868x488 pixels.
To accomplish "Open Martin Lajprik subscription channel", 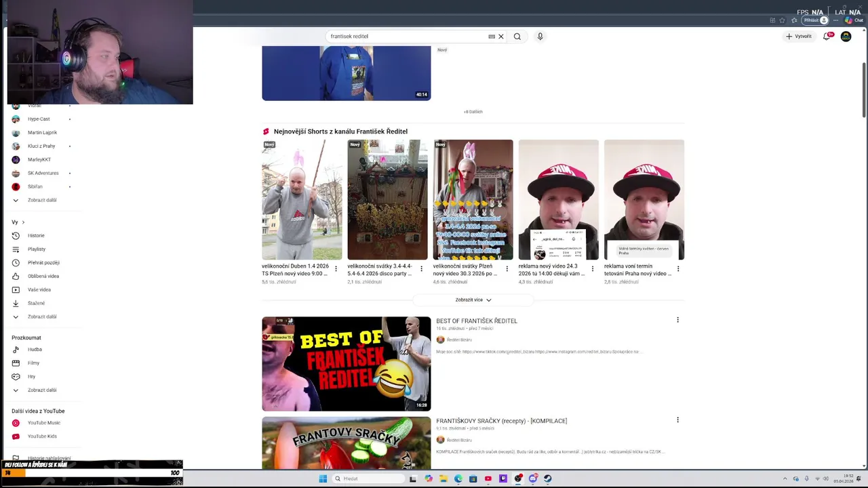I will (42, 133).
